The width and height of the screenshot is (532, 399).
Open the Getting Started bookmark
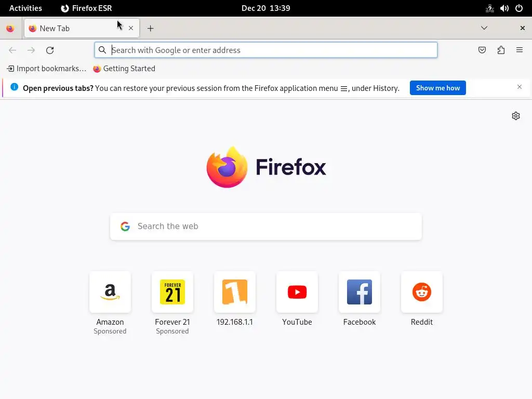[124, 69]
